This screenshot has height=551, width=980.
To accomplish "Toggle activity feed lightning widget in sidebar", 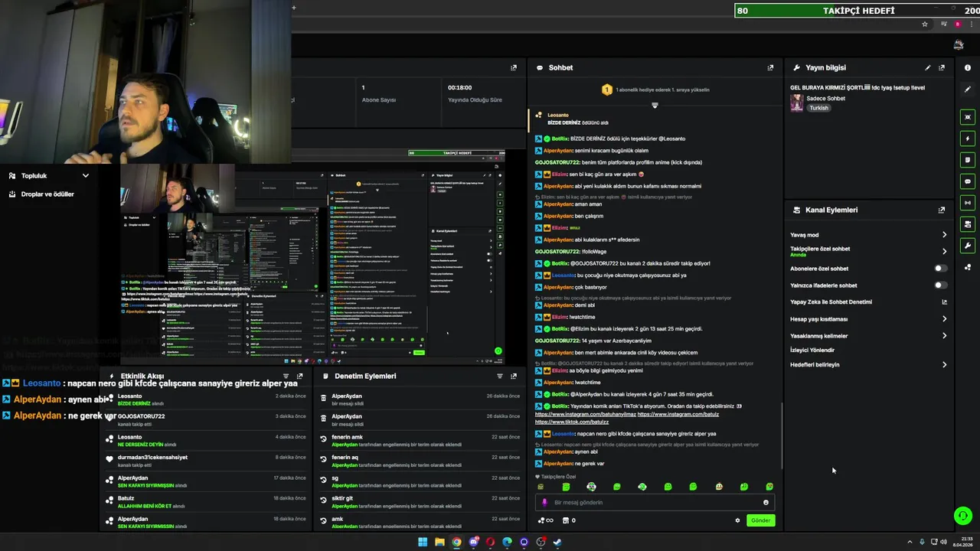I will tap(968, 139).
